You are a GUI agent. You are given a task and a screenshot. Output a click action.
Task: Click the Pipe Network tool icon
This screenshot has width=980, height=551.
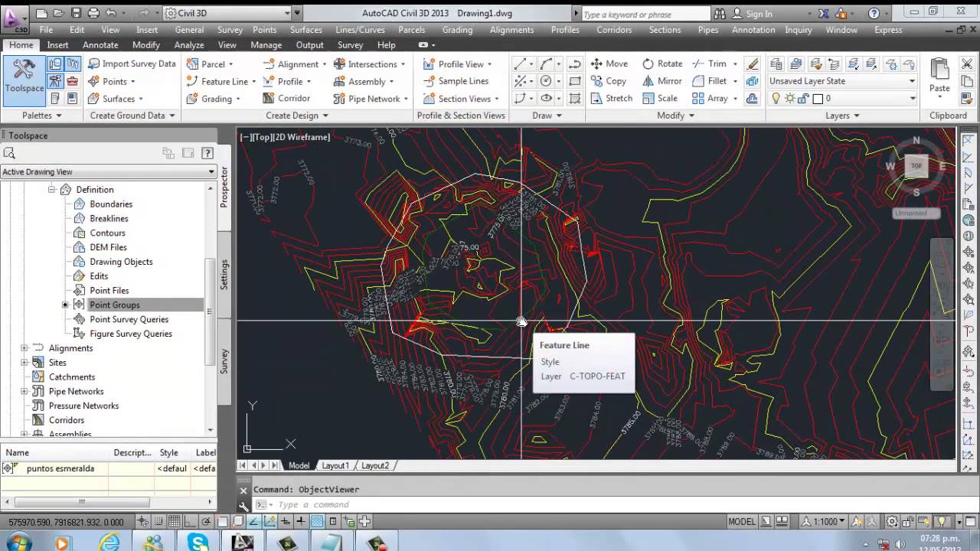click(339, 99)
